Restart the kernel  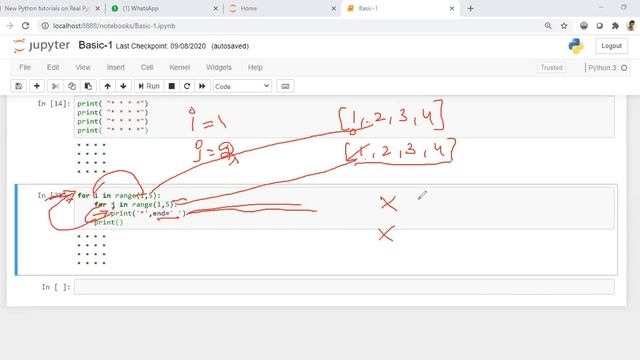pyautogui.click(x=187, y=86)
